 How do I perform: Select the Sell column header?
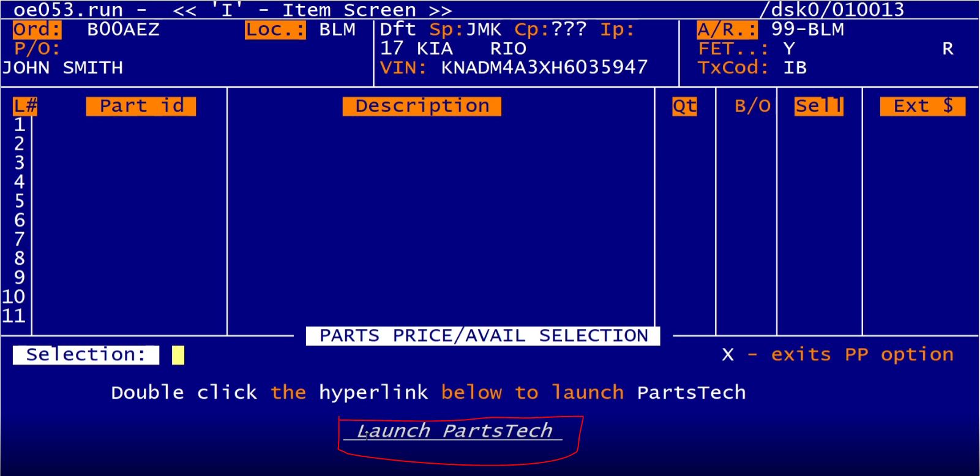coord(819,106)
